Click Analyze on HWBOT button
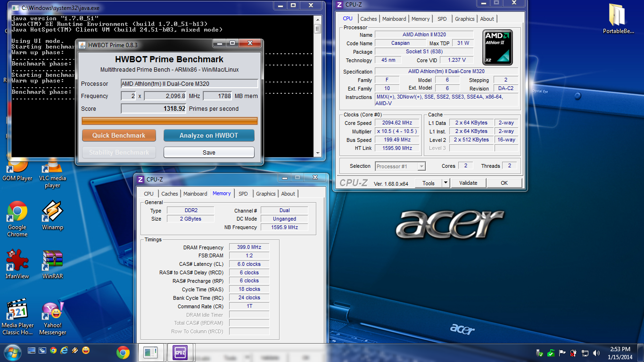This screenshot has height=362, width=644. point(209,135)
